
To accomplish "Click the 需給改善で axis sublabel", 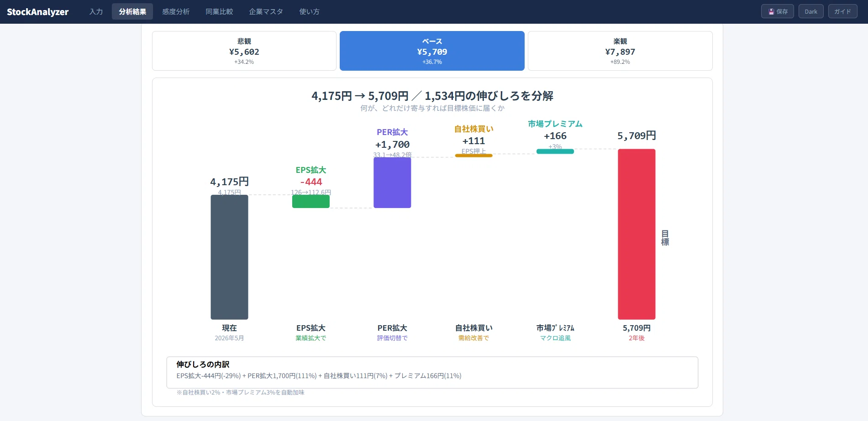I will coord(473,338).
